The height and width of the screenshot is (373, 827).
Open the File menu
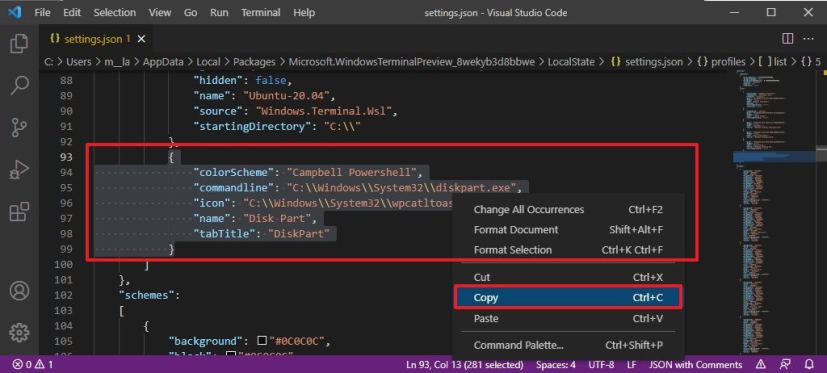(42, 12)
